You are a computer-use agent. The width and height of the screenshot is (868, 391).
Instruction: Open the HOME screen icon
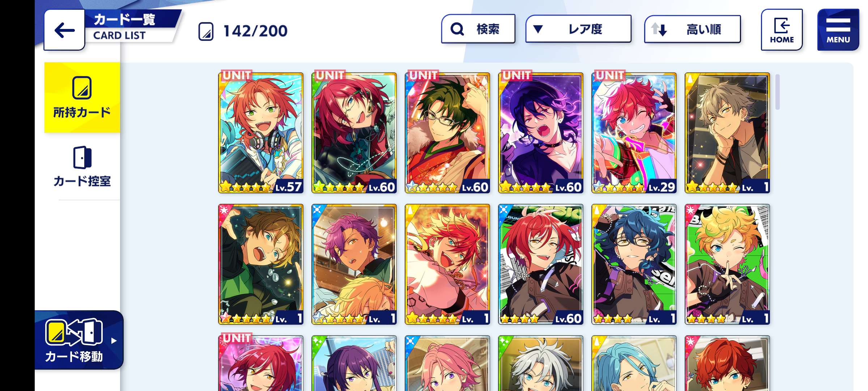(x=782, y=30)
